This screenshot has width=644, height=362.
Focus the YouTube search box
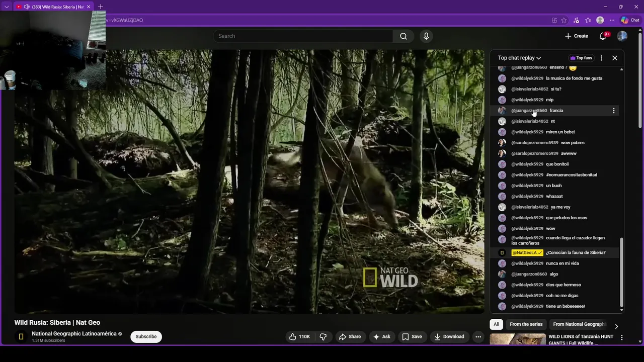click(303, 36)
